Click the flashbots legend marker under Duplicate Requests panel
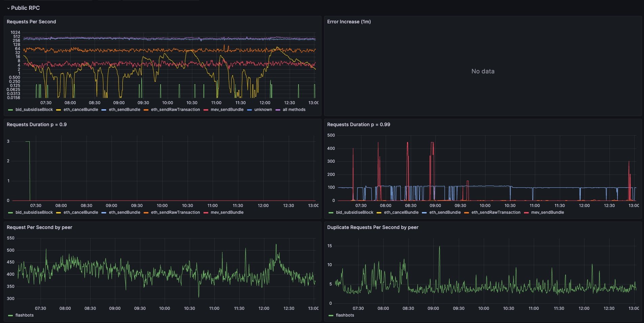 (x=330, y=315)
